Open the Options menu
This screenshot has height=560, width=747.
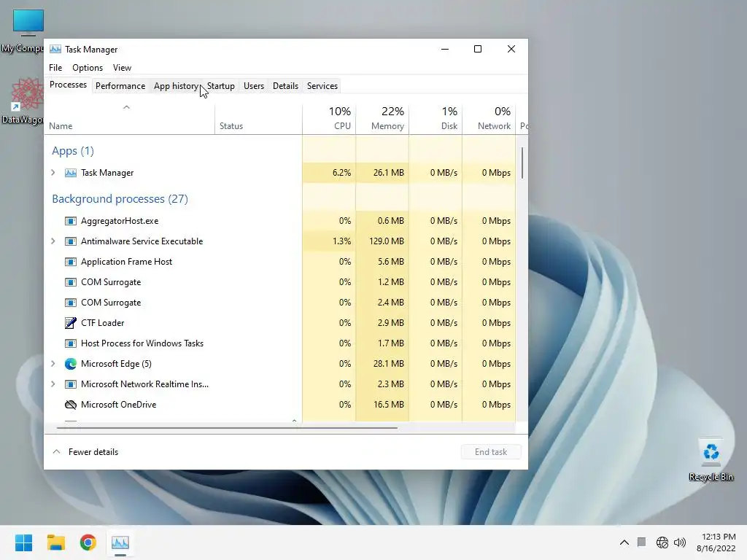point(88,68)
